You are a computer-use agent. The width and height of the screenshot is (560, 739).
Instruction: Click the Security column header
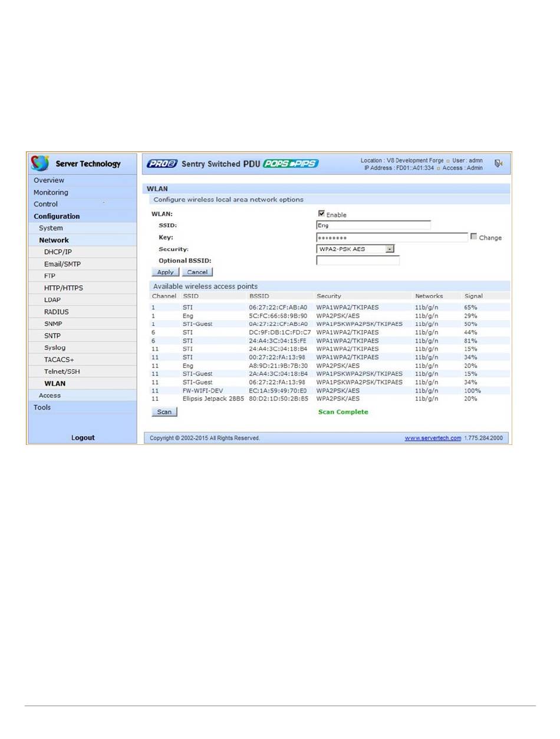click(329, 296)
